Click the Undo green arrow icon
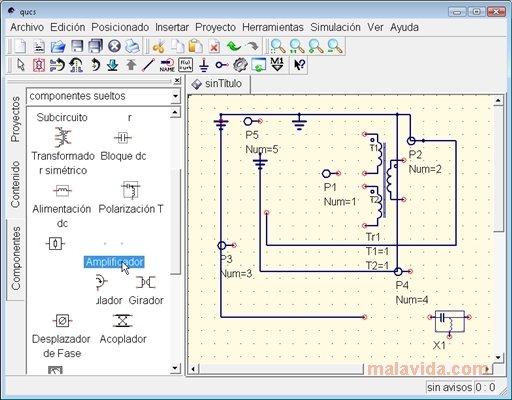The width and height of the screenshot is (512, 400). pos(234,46)
